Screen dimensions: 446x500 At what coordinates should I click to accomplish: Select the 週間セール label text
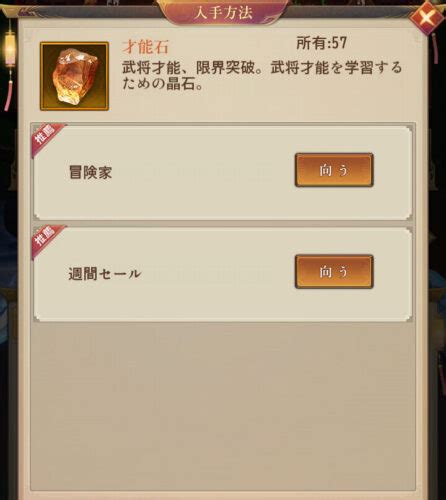(x=105, y=274)
